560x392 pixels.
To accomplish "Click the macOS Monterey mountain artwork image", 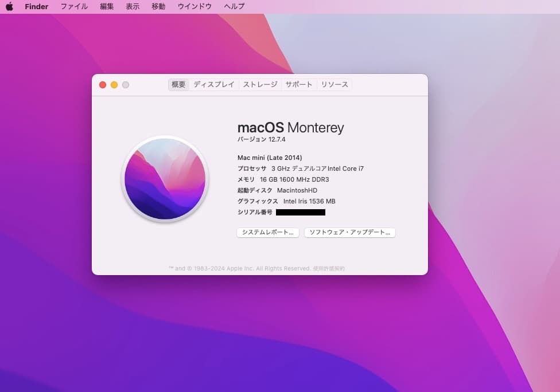I will pyautogui.click(x=165, y=179).
